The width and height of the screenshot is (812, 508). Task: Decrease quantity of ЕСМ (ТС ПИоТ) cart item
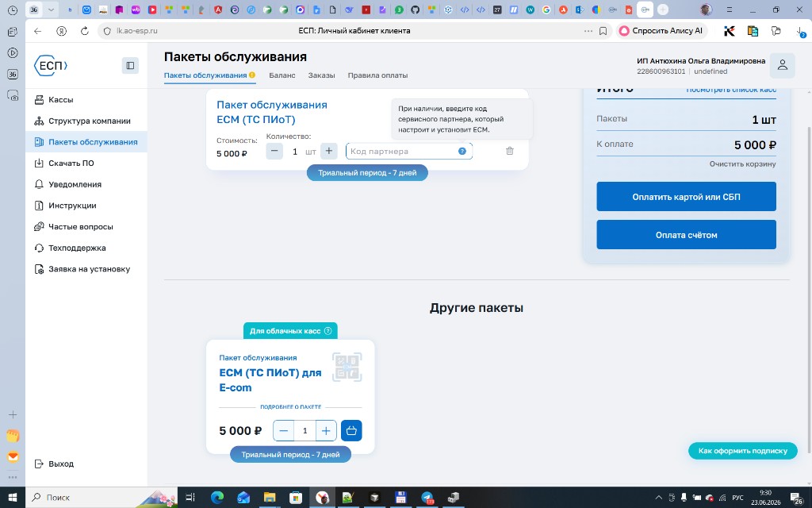pos(274,152)
